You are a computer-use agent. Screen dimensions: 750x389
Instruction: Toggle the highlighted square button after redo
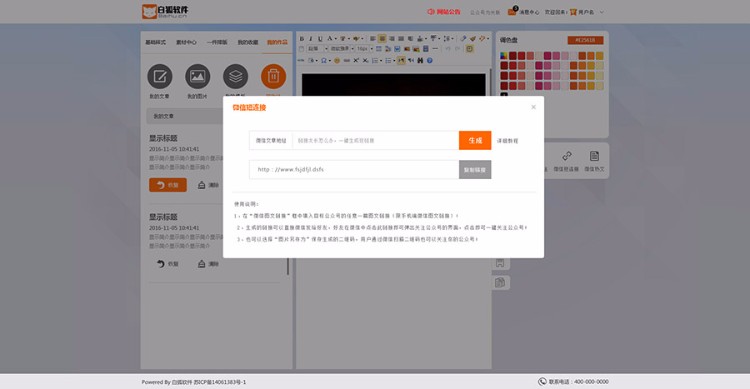point(470,49)
